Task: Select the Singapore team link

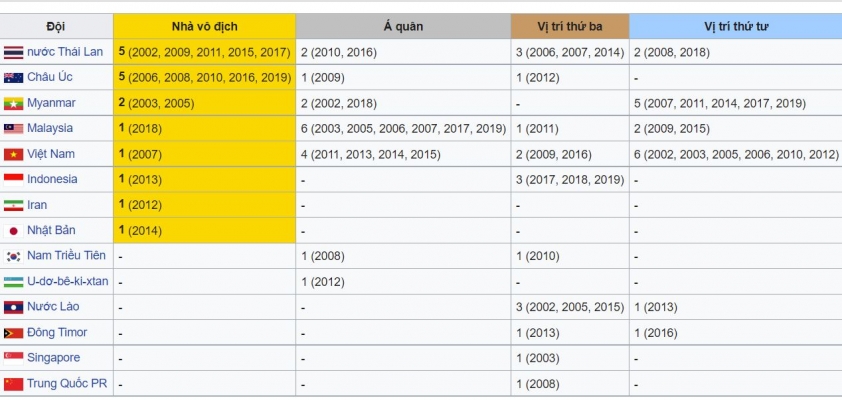Action: click(54, 358)
